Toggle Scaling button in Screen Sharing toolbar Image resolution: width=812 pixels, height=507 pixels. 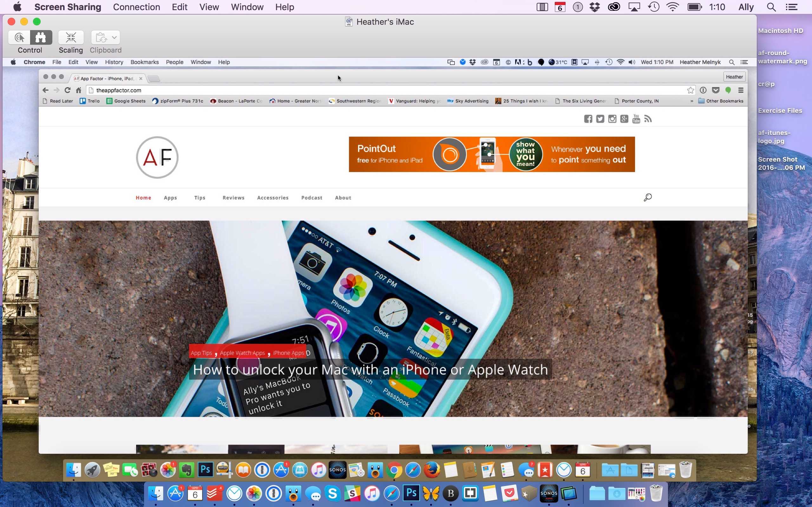71,38
